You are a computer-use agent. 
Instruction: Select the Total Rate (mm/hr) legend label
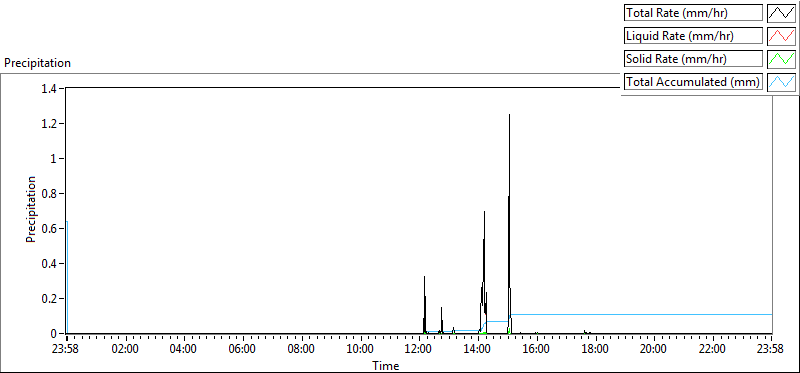click(693, 13)
